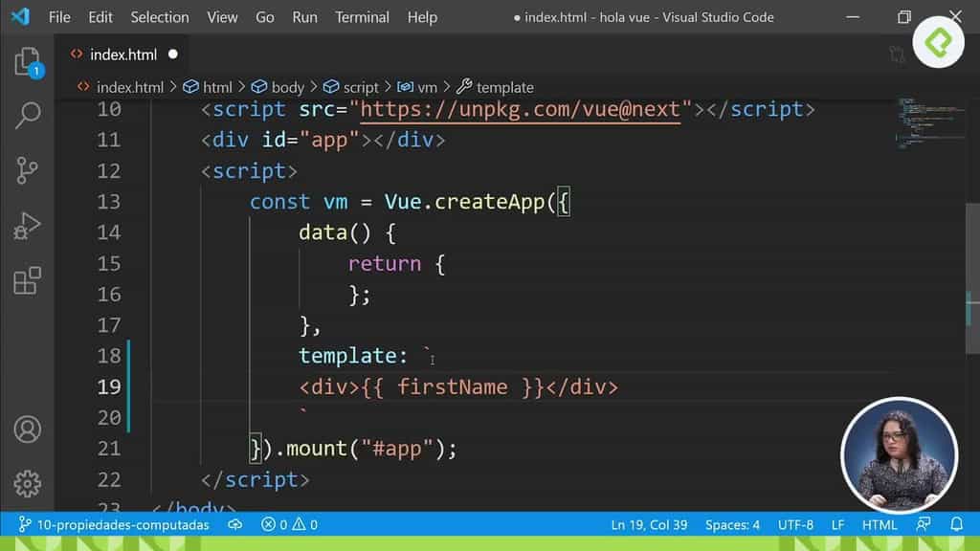Click the Accounts icon in the activity bar

point(28,430)
